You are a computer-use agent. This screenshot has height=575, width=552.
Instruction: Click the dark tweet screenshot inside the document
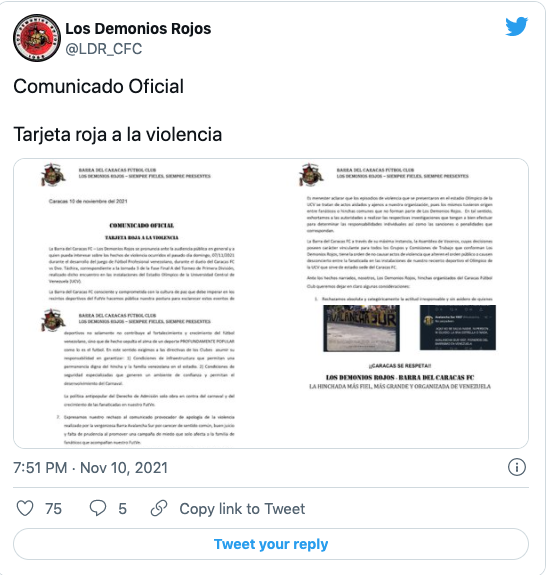tap(458, 327)
